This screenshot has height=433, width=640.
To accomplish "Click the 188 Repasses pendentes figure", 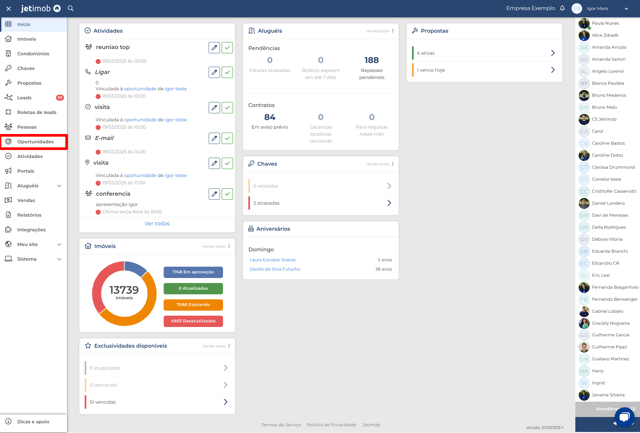I will pyautogui.click(x=371, y=60).
